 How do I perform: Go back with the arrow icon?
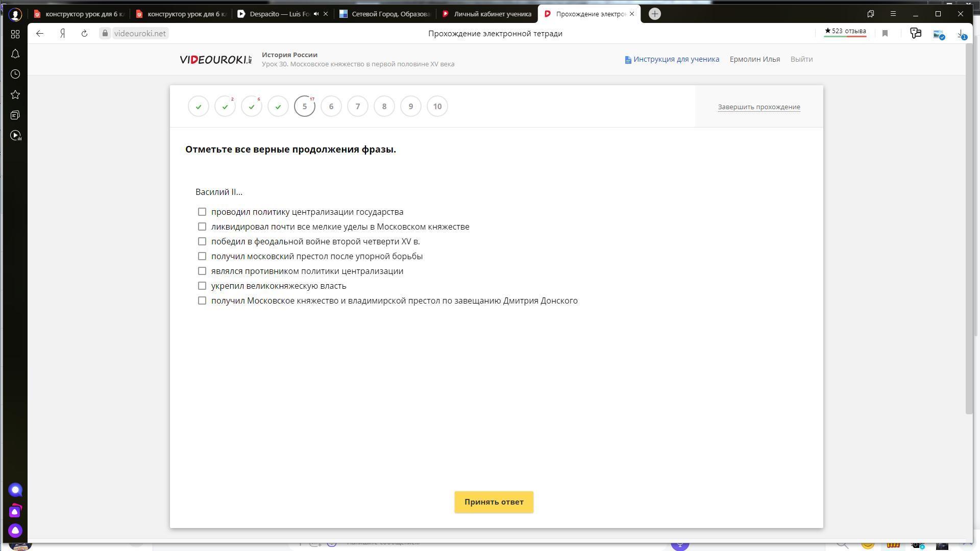click(40, 34)
